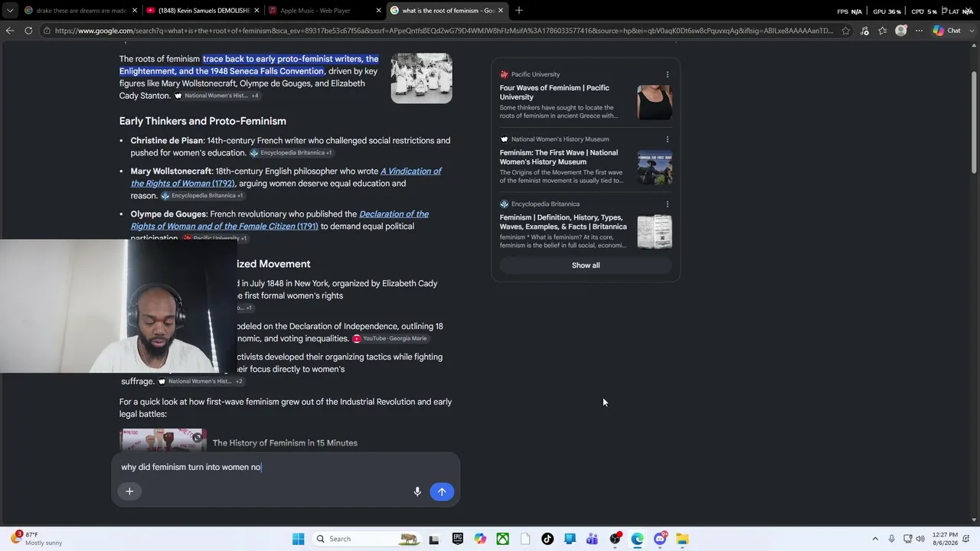Open Britannica Feminism Definition, History result
980x551 pixels.
(x=563, y=222)
